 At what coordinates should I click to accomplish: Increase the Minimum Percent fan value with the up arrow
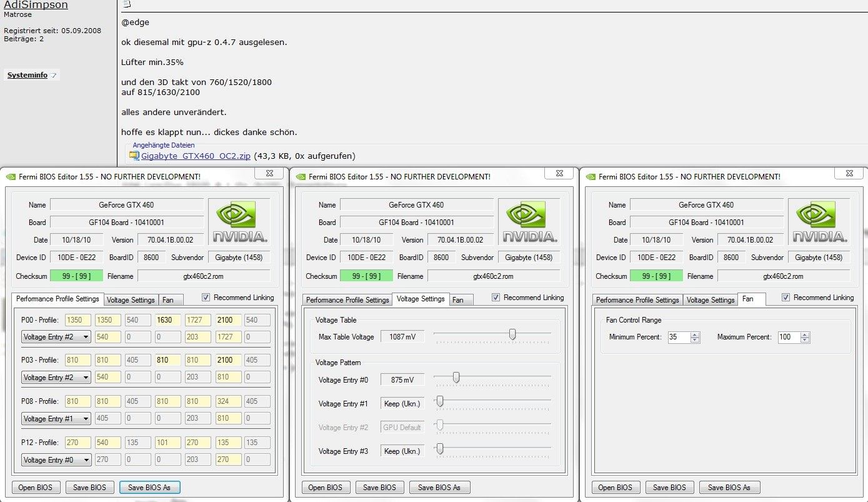(x=695, y=334)
